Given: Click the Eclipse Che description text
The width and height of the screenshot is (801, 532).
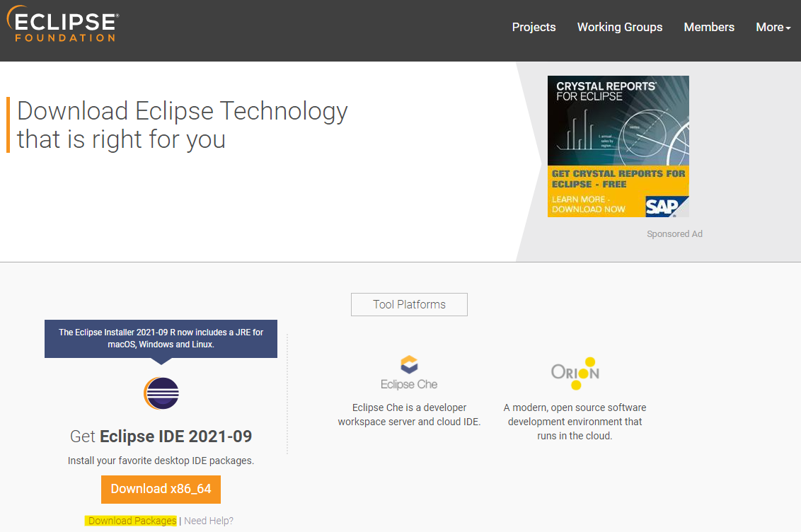Looking at the screenshot, I should 409,415.
